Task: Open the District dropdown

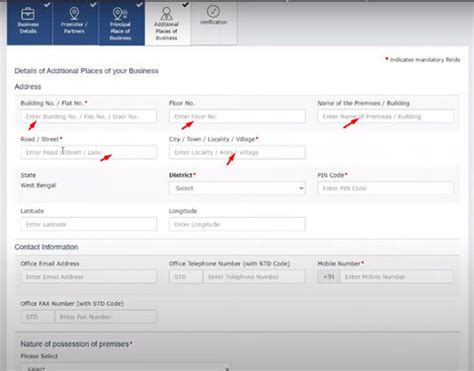Action: tap(237, 188)
